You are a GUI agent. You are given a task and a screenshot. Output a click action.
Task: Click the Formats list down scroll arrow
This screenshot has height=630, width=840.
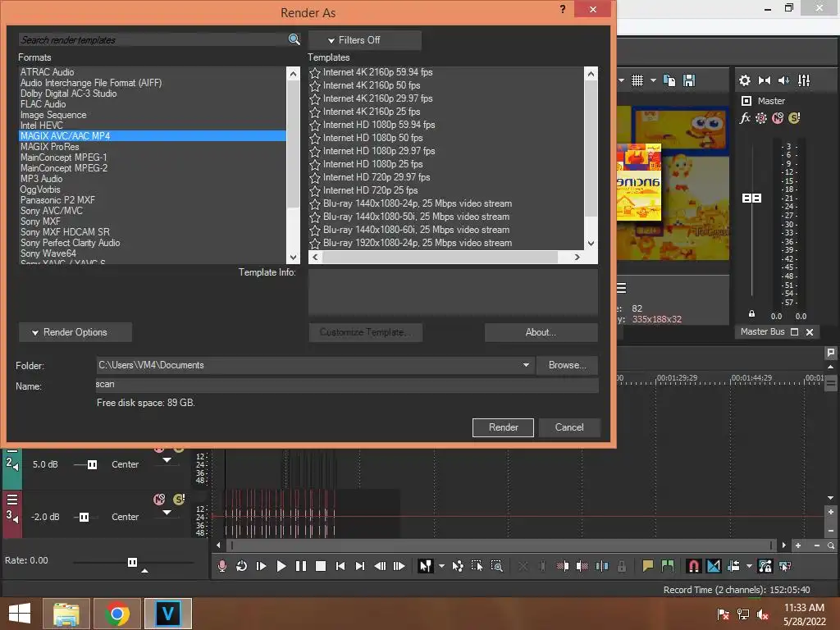point(293,258)
